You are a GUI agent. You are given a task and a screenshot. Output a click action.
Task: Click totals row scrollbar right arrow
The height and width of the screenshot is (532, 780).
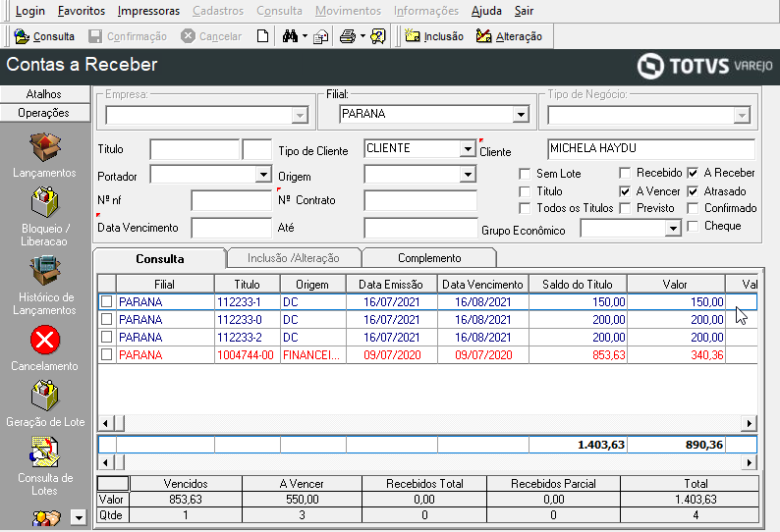[750, 462]
